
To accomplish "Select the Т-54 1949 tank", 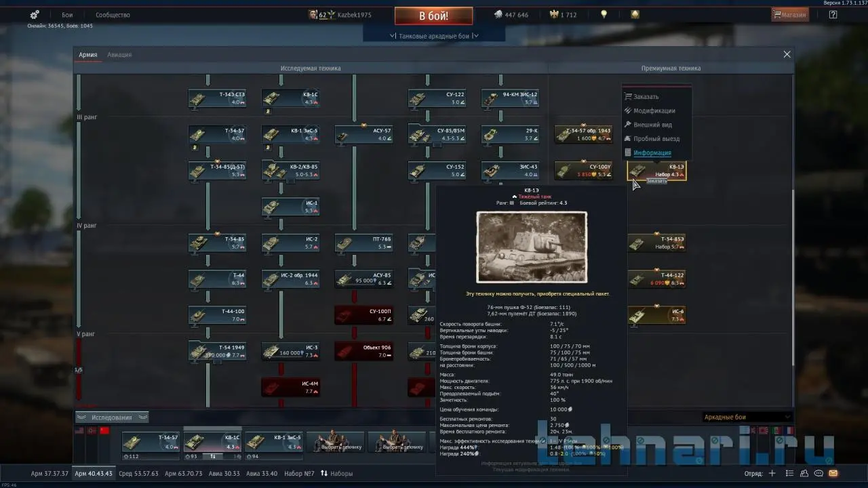I will (x=217, y=350).
